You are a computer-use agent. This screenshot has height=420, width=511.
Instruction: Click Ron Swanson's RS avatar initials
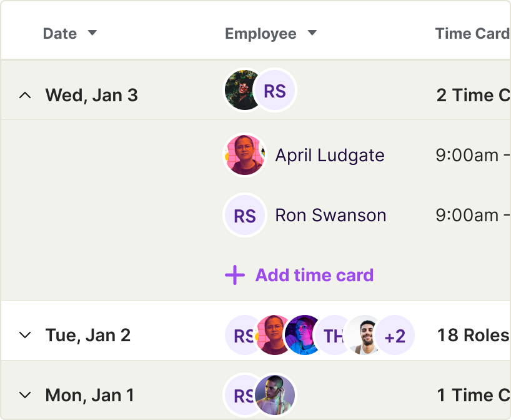point(244,215)
